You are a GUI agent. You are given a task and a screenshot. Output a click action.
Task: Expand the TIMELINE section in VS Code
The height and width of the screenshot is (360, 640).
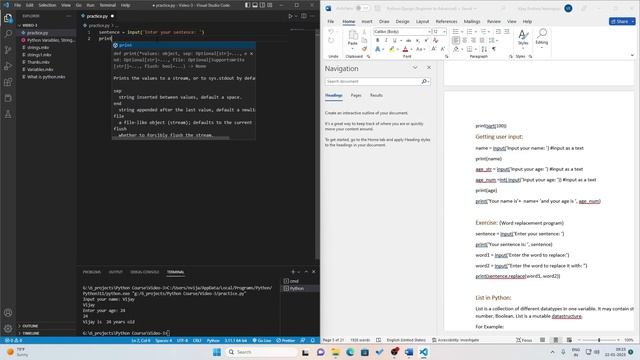coord(31,333)
